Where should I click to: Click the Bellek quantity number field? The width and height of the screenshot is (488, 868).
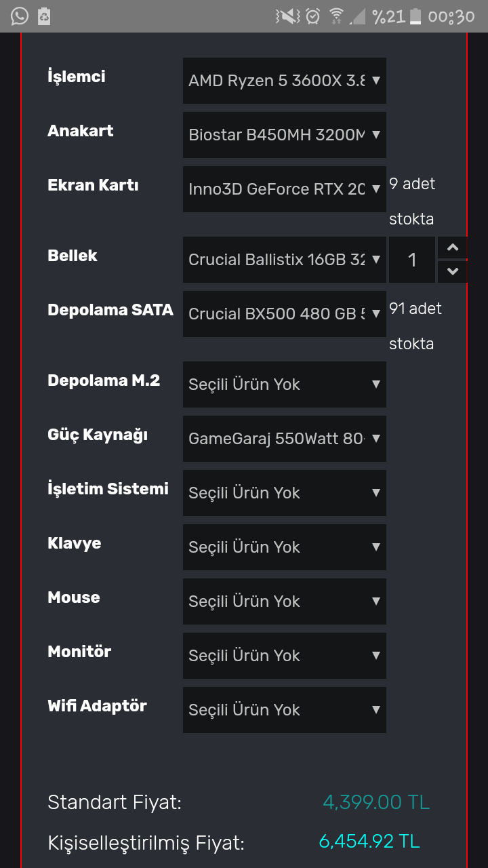pos(412,260)
